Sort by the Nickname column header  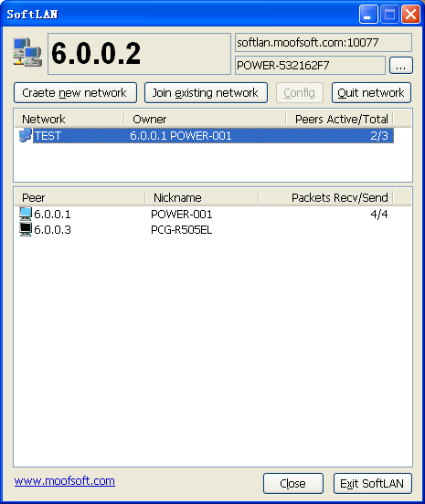[202, 197]
